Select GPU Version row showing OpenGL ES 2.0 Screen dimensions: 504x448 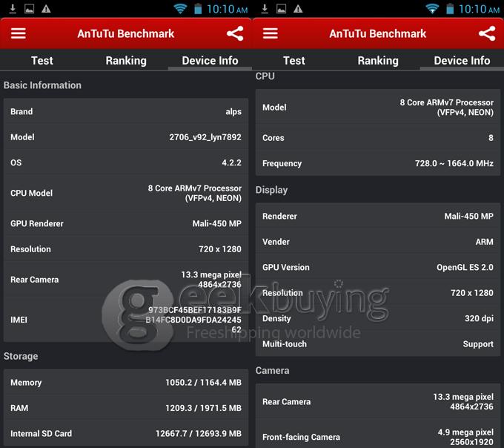[378, 267]
